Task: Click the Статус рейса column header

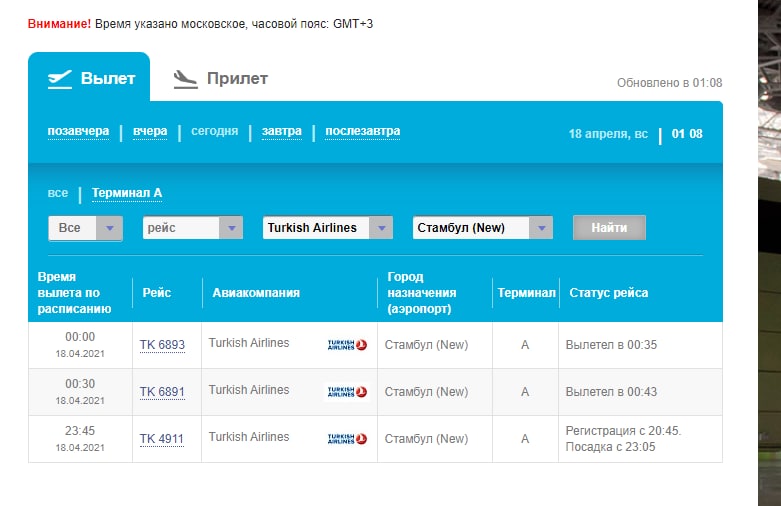Action: pos(609,293)
